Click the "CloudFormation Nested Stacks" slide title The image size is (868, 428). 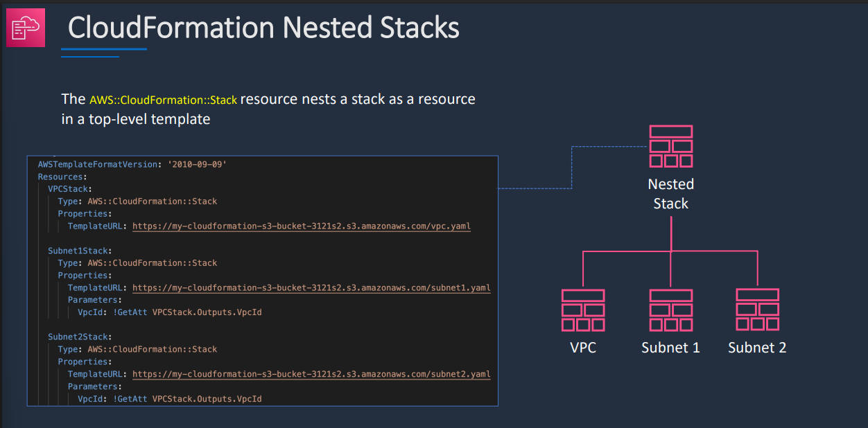[x=263, y=28]
